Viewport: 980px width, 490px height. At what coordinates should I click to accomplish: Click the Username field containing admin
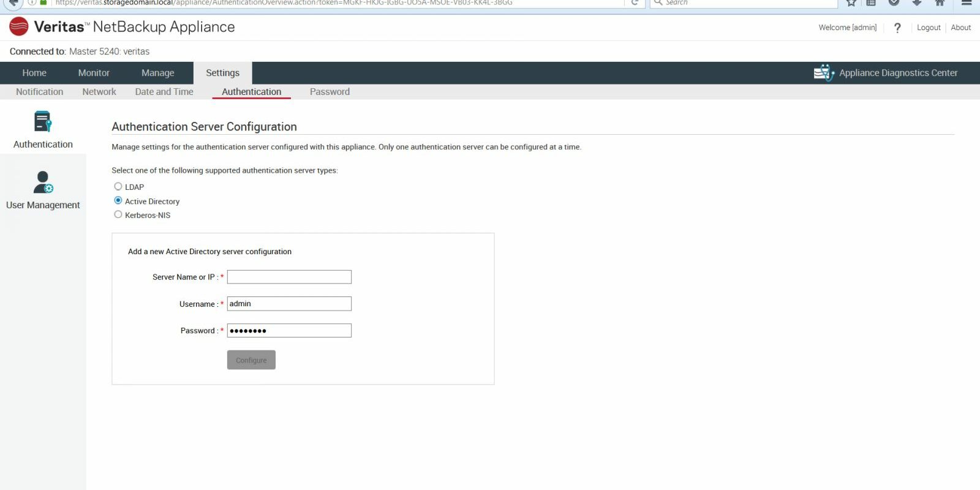tap(289, 304)
